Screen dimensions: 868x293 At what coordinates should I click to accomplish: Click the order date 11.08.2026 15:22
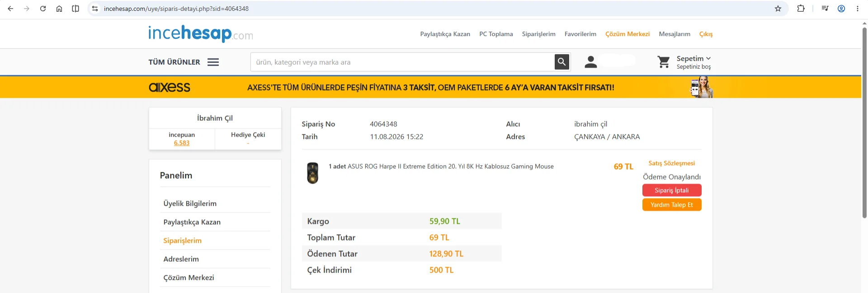396,137
